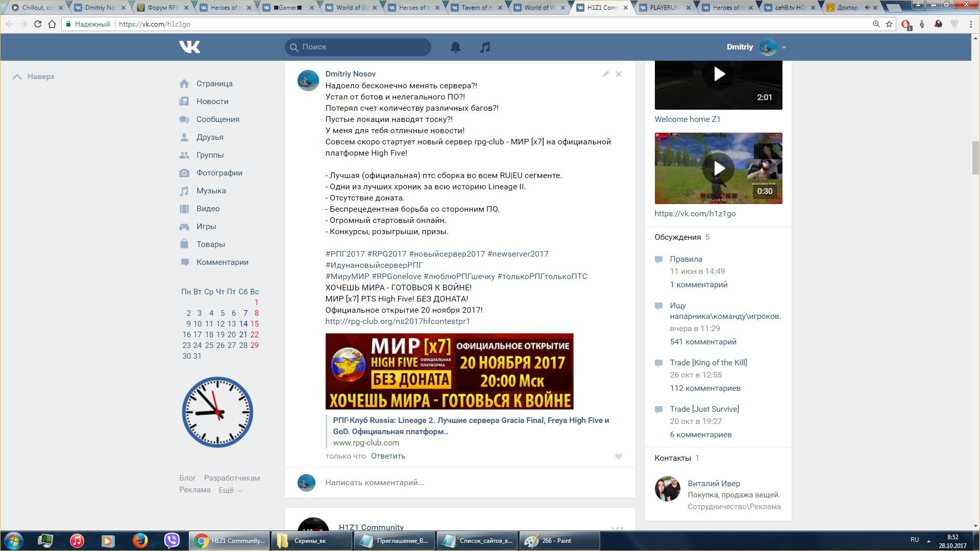Image resolution: width=980 pixels, height=551 pixels.
Task: Open the Блог footer link
Action: click(187, 478)
